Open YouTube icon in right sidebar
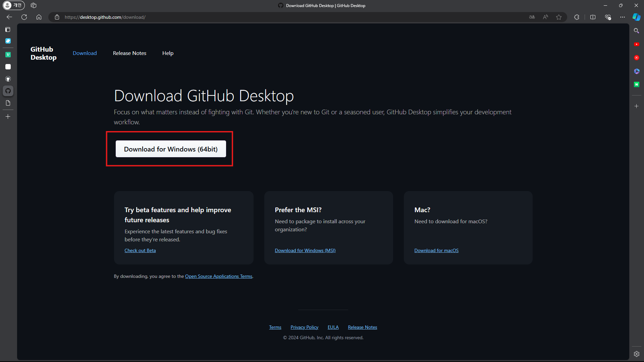 click(x=636, y=44)
